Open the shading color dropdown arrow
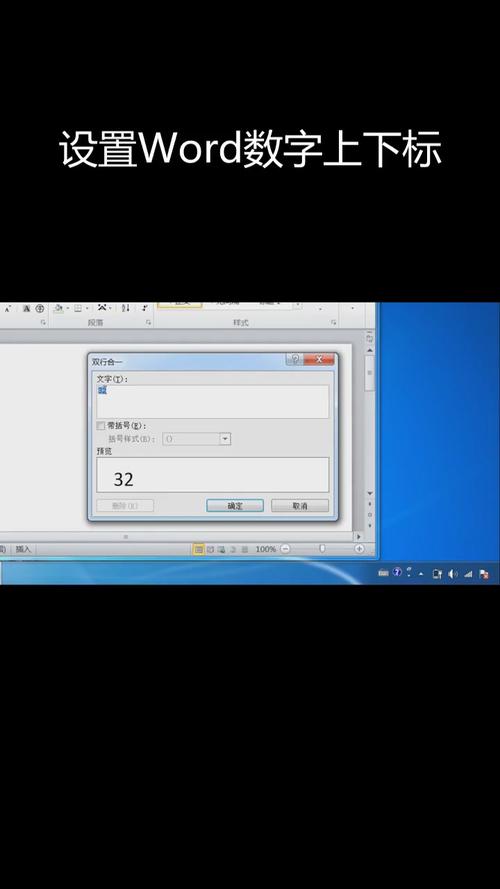The height and width of the screenshot is (889, 500). 67,308
